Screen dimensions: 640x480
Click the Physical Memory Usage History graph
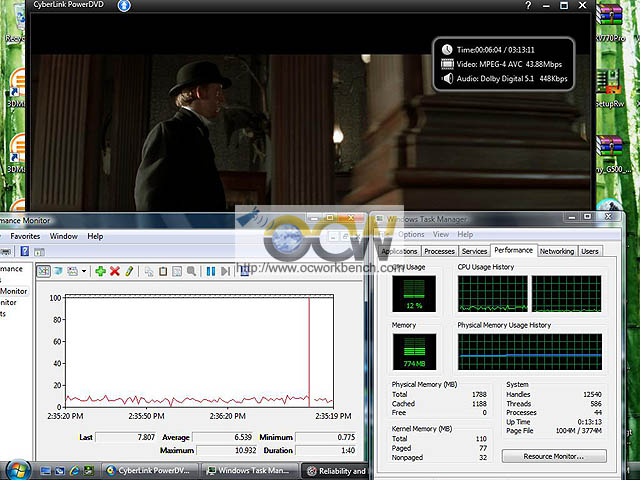pyautogui.click(x=530, y=351)
